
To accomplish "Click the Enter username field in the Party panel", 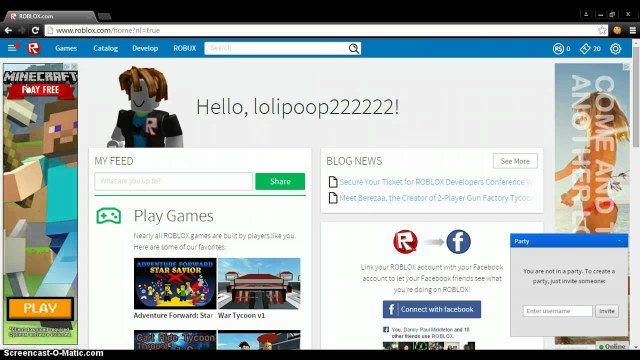I will point(558,311).
